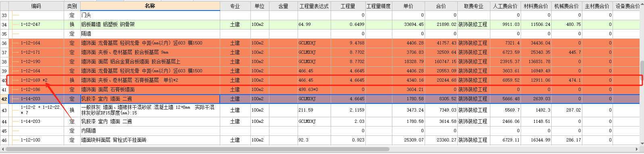This screenshot has width=644, height=154.
Task: Click the machinery cost cell 474.1
Action: (567, 80)
